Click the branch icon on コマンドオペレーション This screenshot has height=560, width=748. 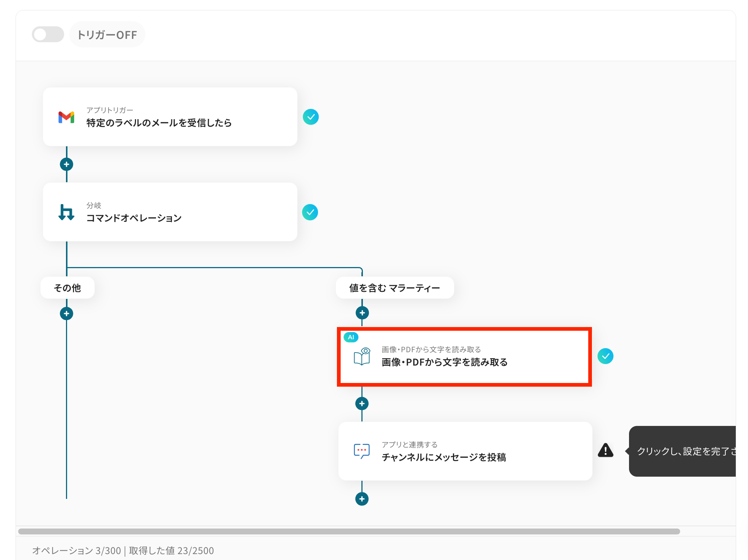point(66,212)
